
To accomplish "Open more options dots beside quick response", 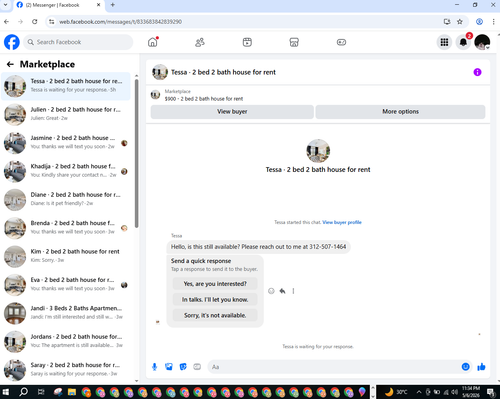I will tap(293, 291).
